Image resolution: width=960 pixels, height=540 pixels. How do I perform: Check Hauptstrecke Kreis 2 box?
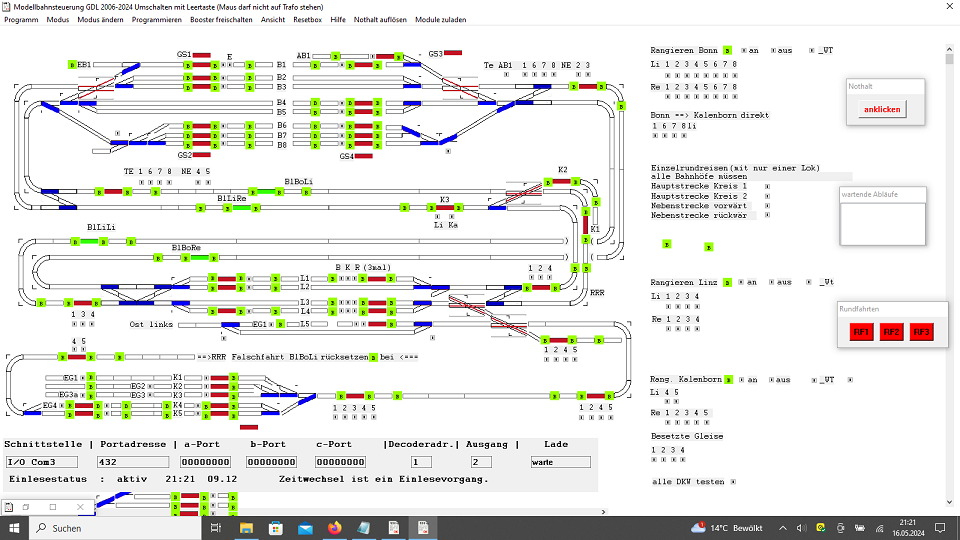[767, 196]
